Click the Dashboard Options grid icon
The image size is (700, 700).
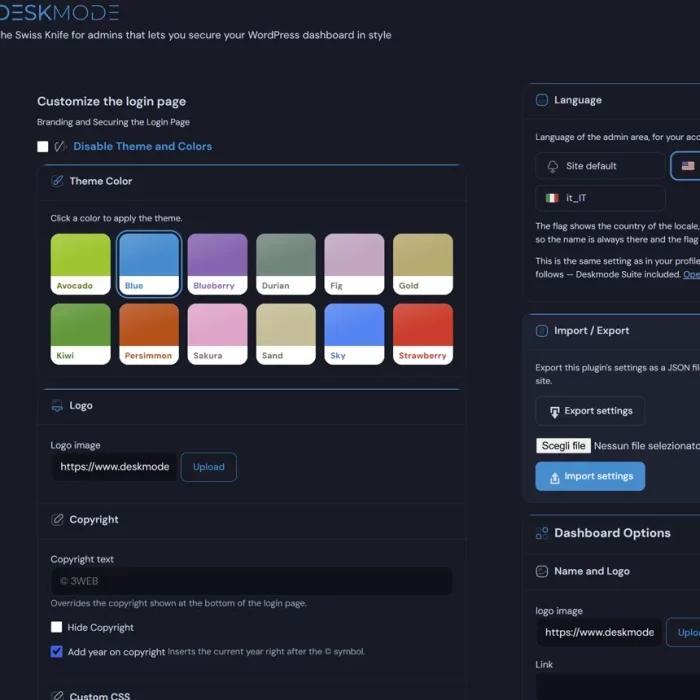(542, 533)
